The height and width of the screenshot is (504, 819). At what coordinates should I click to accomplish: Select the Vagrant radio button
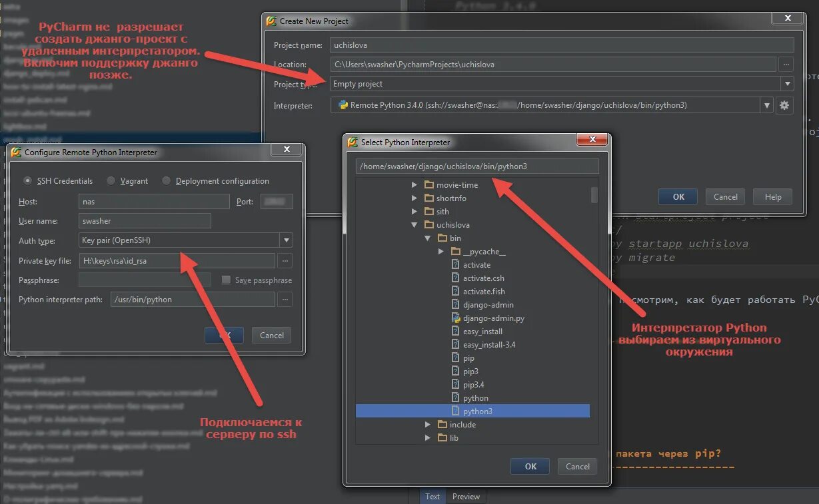111,181
